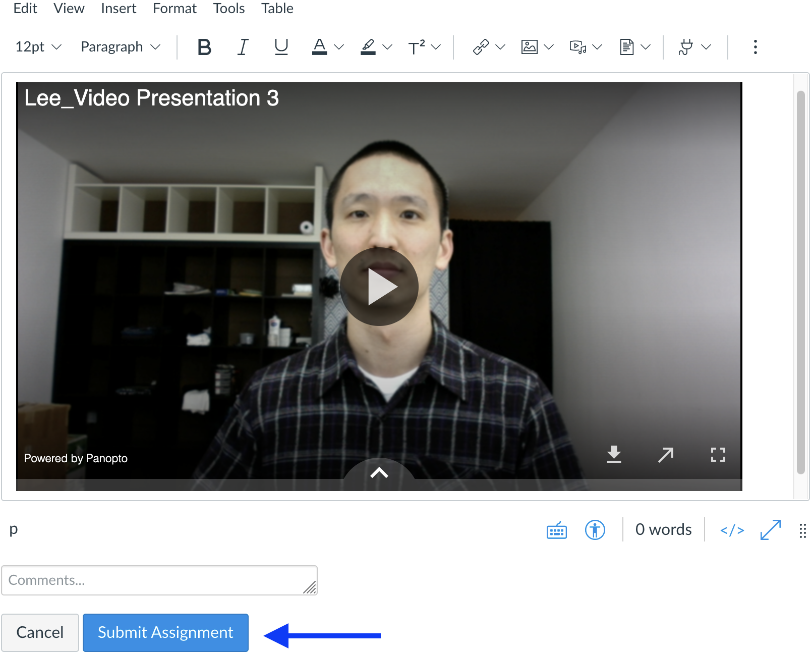Screen dimensions: 812x652
Task: Switch to HTML editor view
Action: click(732, 530)
